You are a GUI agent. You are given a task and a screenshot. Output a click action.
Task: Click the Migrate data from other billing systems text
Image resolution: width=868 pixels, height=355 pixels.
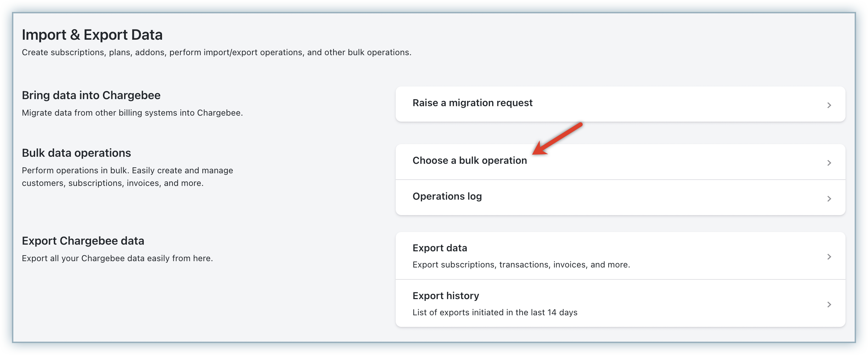[132, 113]
